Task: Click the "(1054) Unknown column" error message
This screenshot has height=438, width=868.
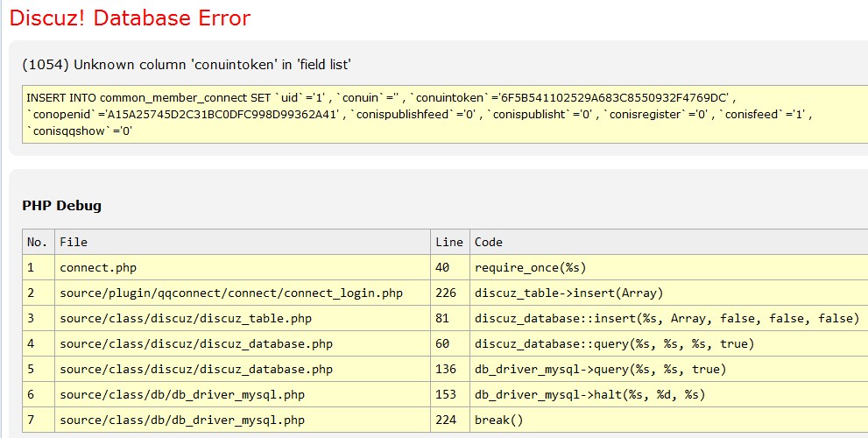Action: (x=187, y=64)
